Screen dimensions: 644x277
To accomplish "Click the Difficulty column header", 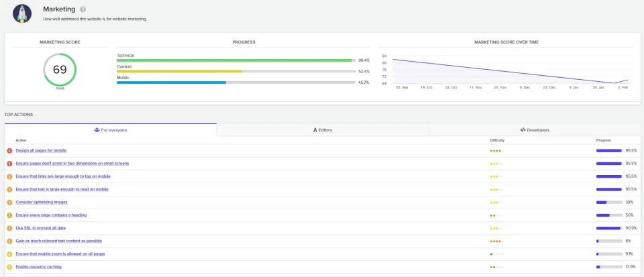I will coord(497,140).
